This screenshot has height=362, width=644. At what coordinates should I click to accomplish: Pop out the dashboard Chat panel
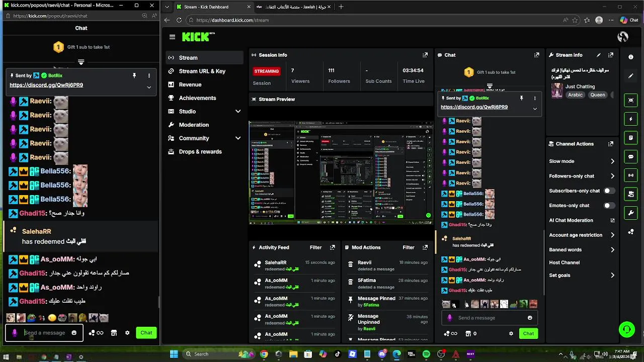(x=536, y=55)
